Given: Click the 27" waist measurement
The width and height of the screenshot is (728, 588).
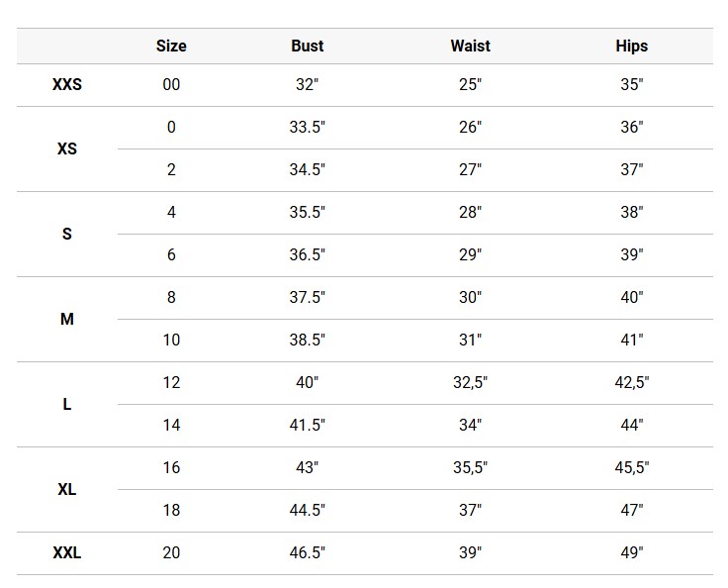Looking at the screenshot, I should pyautogui.click(x=470, y=170).
